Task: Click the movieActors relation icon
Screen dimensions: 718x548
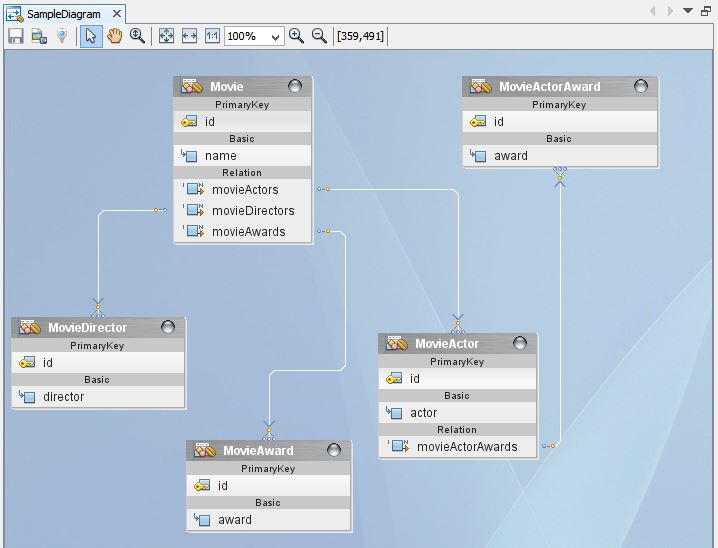Action: [194, 189]
